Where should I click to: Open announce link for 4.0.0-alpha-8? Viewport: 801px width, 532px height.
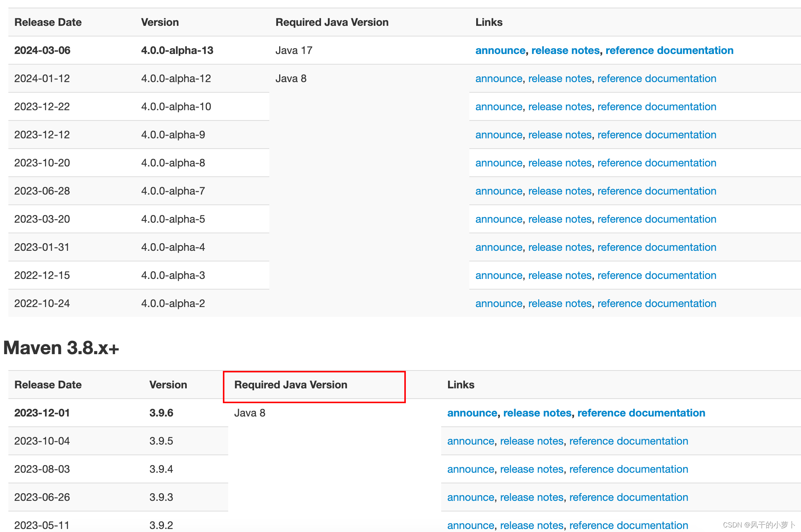pos(499,163)
